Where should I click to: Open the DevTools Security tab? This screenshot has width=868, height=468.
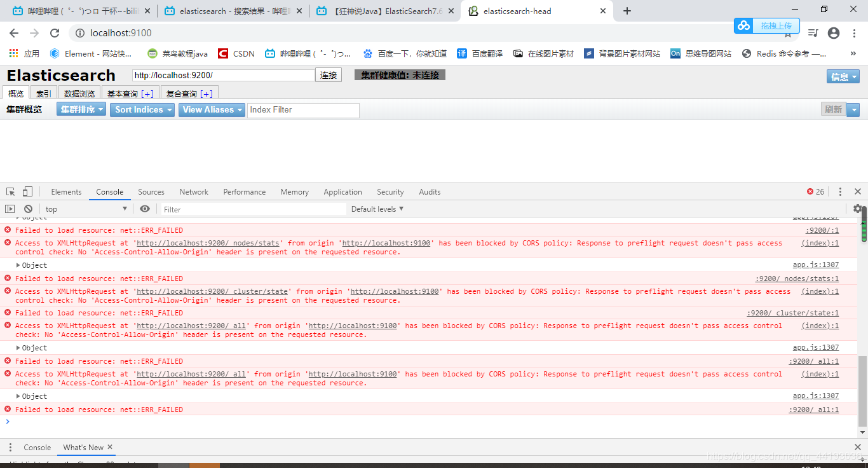(390, 191)
